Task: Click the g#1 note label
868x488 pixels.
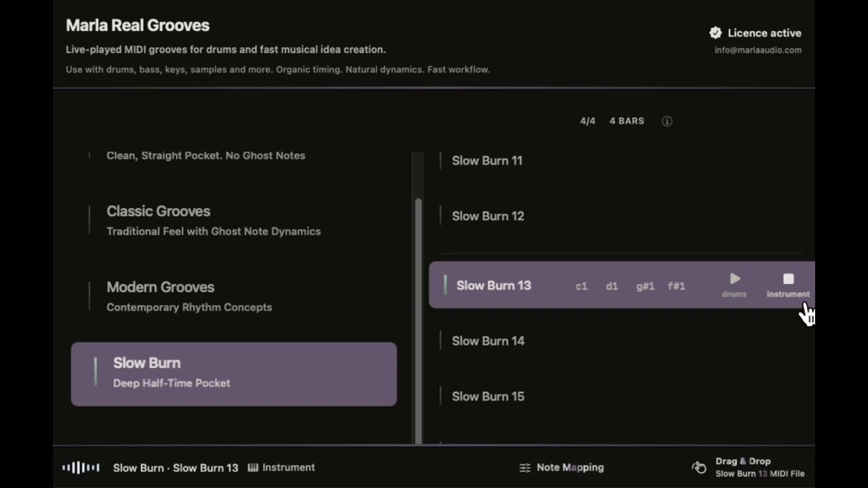Action: pos(645,286)
